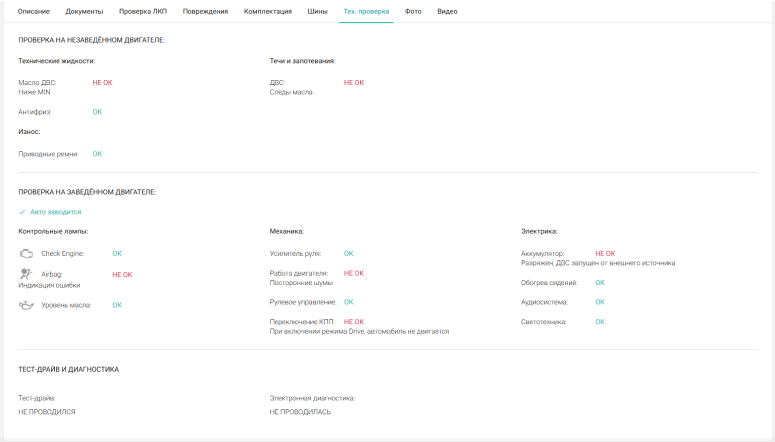Click the ОК status for Обогрев сидений
The width and height of the screenshot is (775, 442).
click(600, 283)
